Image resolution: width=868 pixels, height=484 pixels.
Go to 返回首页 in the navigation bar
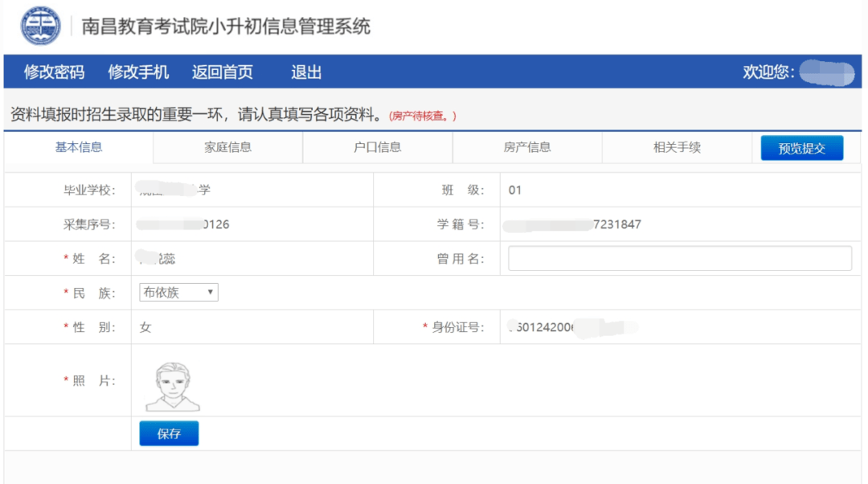223,72
